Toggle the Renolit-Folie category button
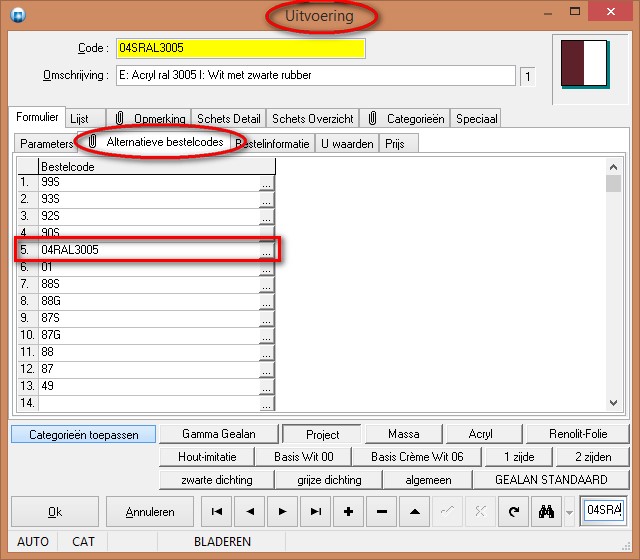The image size is (640, 560). tap(578, 434)
